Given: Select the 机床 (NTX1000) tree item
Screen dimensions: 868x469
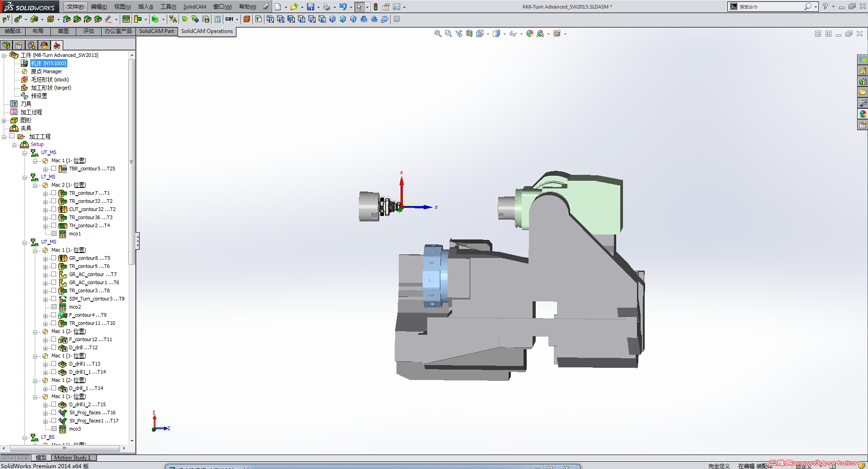Looking at the screenshot, I should [49, 63].
